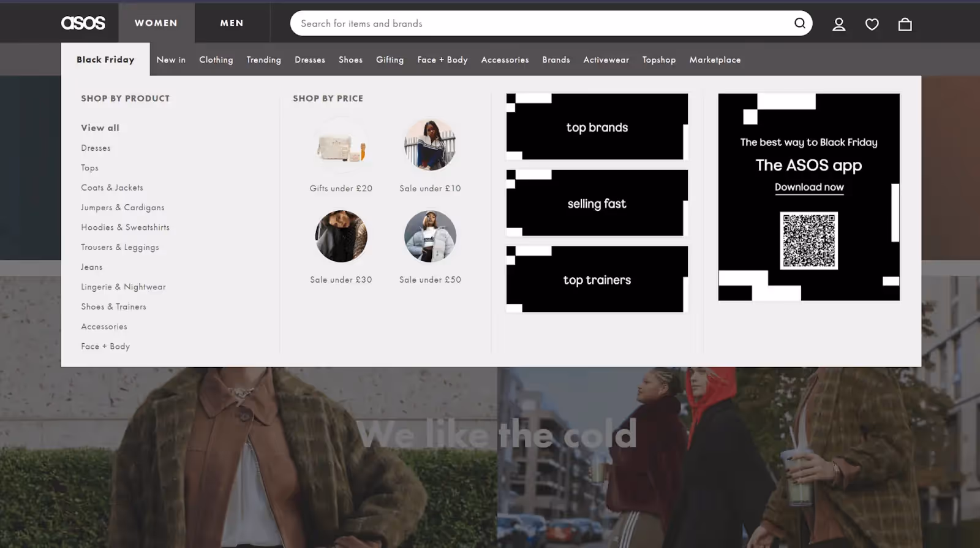
Task: Open the Trending menu
Action: pyautogui.click(x=264, y=59)
